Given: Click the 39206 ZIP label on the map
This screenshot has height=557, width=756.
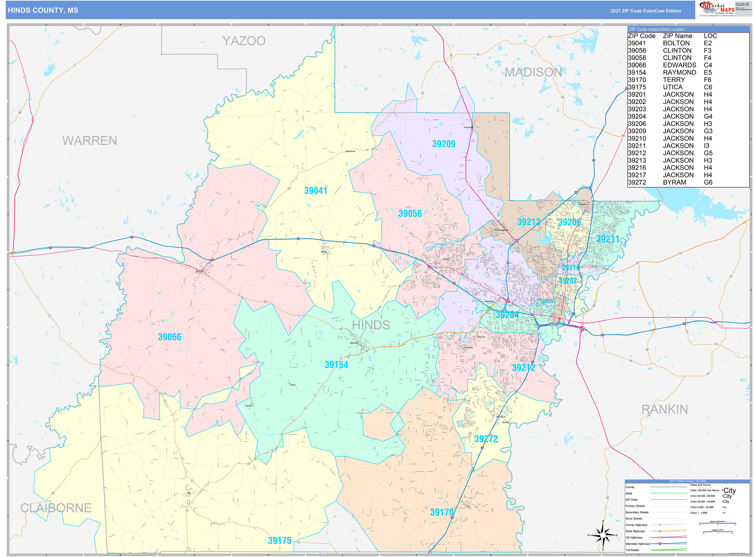Looking at the screenshot, I should (x=570, y=222).
